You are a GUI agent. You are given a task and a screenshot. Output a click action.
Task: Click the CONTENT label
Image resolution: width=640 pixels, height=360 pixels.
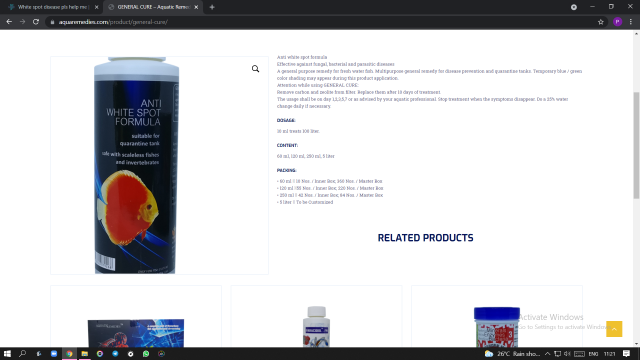287,145
